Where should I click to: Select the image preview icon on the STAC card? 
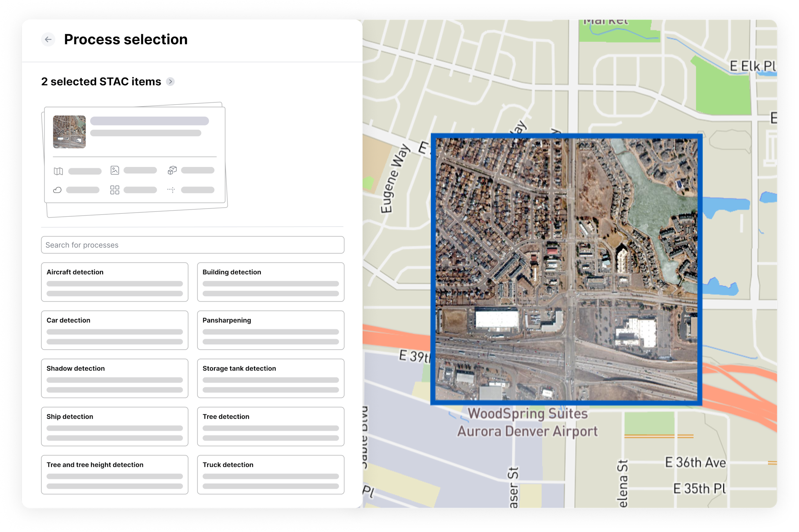tap(114, 170)
